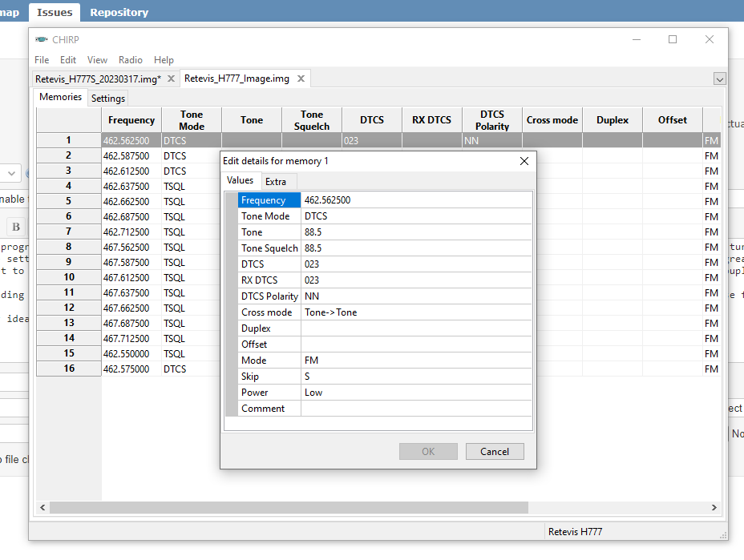Click the Tone Mode cell of row 3
The width and height of the screenshot is (744, 560).
click(x=192, y=171)
